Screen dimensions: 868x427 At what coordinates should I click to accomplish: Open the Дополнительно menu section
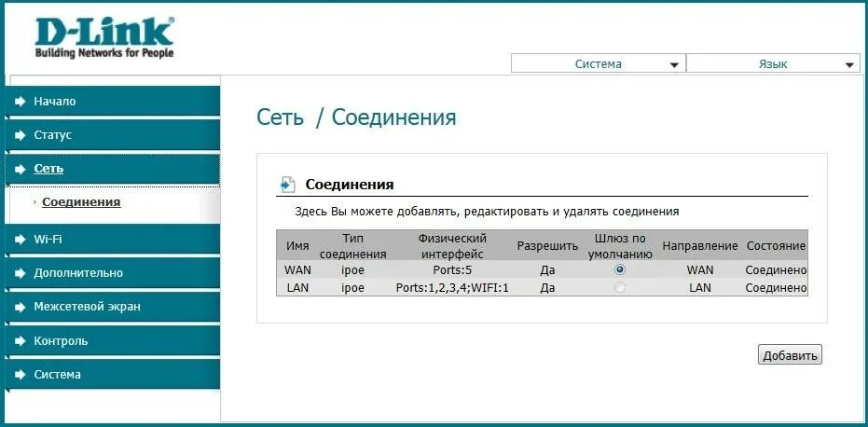113,273
